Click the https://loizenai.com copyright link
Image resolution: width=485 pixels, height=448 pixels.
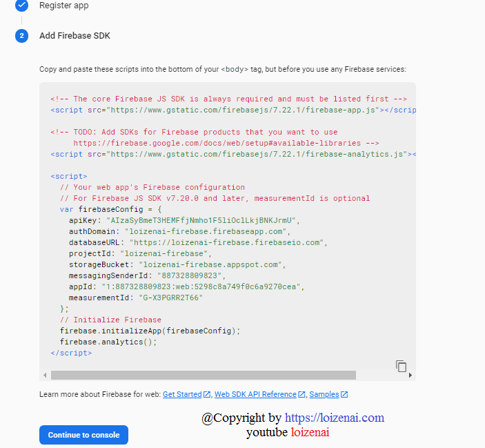(335, 418)
